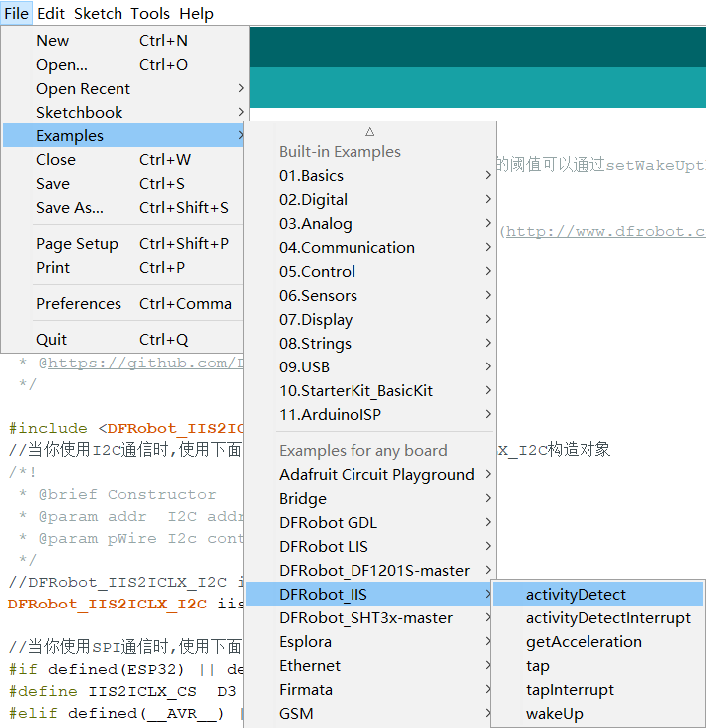Screen dimensions: 706x728
Task: Expand the Sketchbook submenu
Action: pyautogui.click(x=123, y=112)
